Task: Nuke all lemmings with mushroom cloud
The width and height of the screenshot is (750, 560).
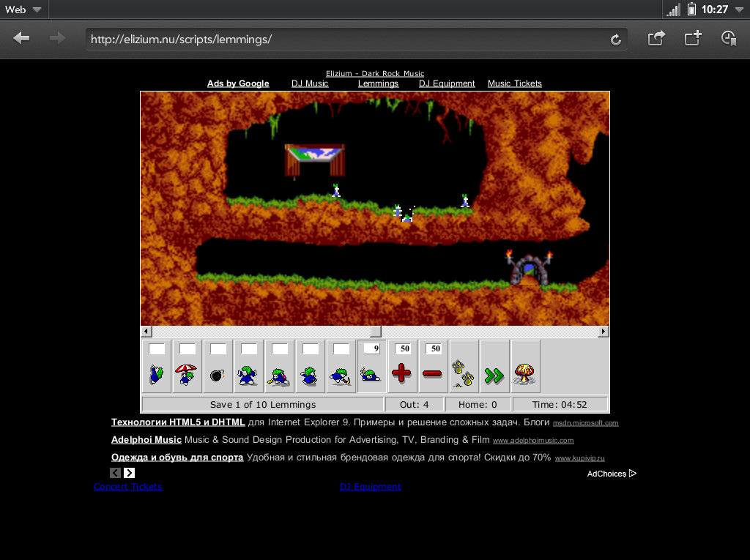Action: (x=525, y=367)
